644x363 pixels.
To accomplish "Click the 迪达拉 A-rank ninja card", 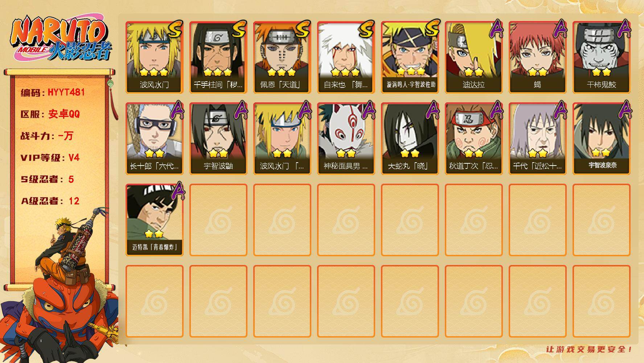I will pos(474,57).
